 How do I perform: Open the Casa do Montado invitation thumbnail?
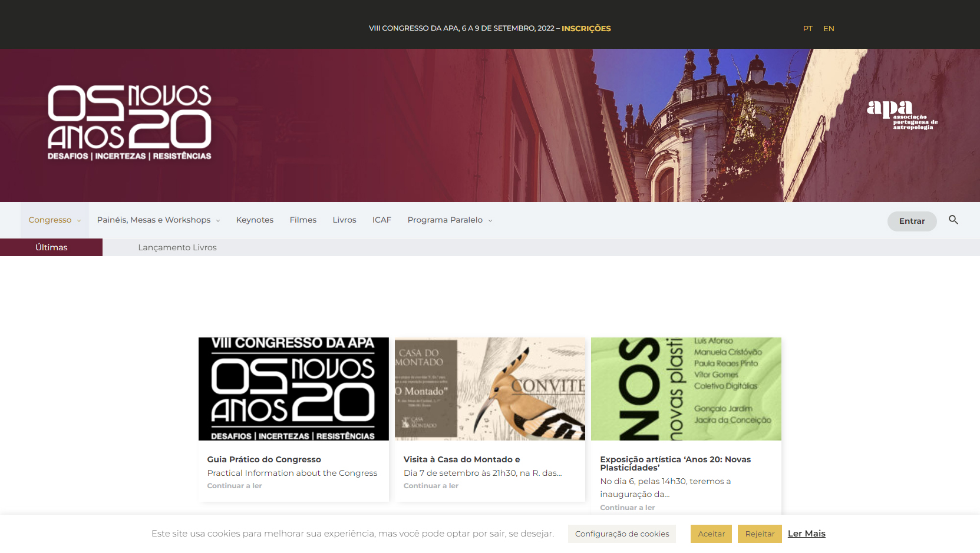[x=490, y=389]
